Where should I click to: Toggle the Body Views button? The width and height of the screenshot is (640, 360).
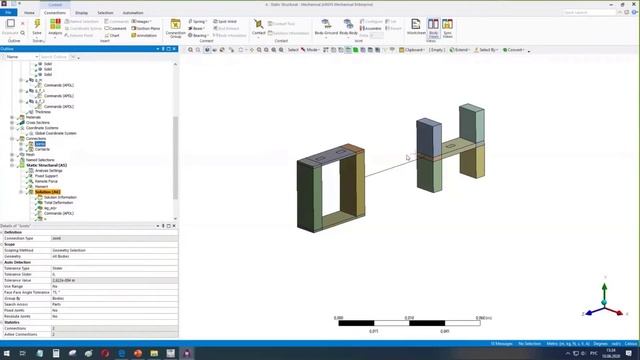click(x=433, y=28)
